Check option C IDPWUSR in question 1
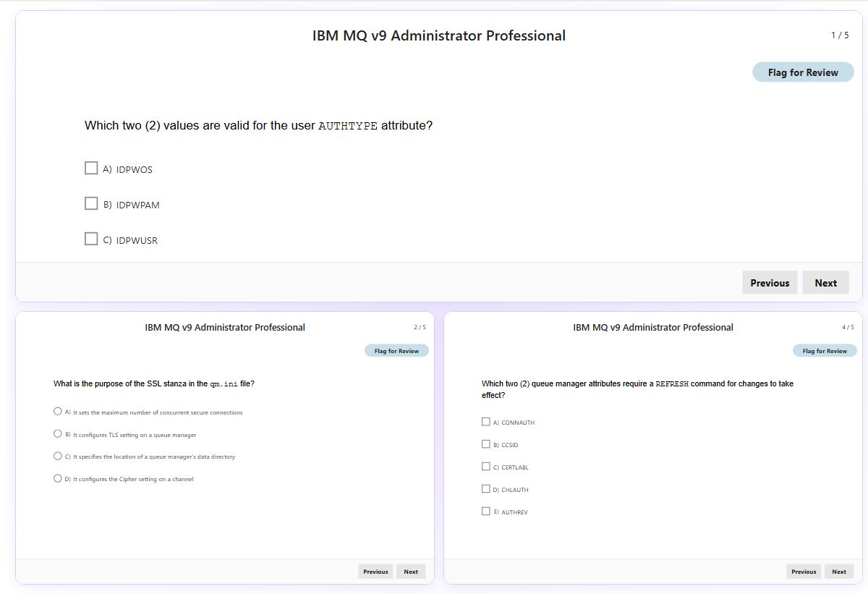This screenshot has height=594, width=868. 91,239
